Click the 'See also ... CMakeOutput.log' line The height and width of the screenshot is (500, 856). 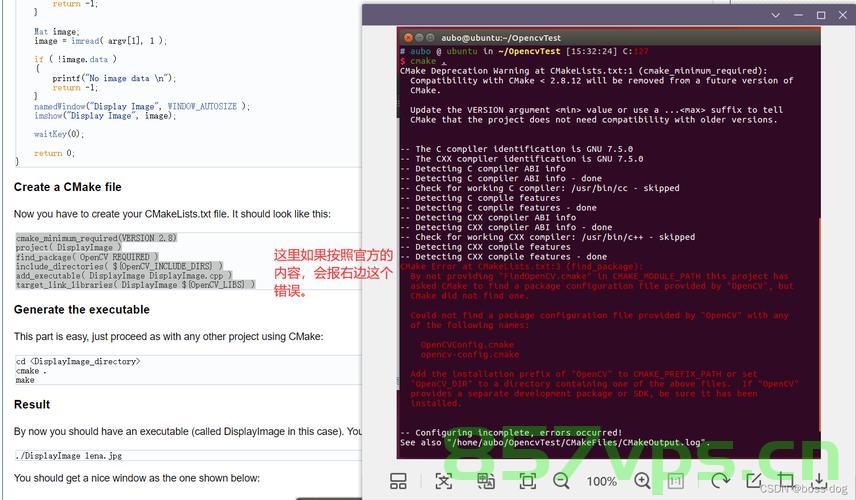coord(555,443)
